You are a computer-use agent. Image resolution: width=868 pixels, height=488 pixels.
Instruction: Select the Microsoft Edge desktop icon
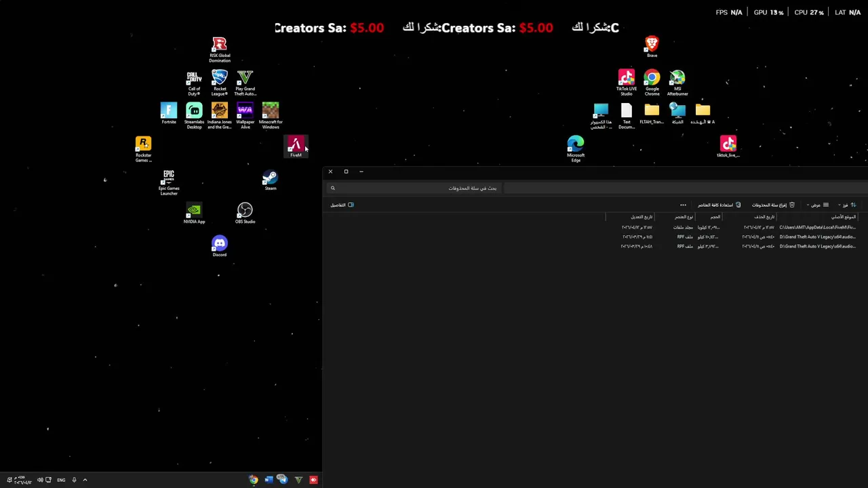pos(576,149)
